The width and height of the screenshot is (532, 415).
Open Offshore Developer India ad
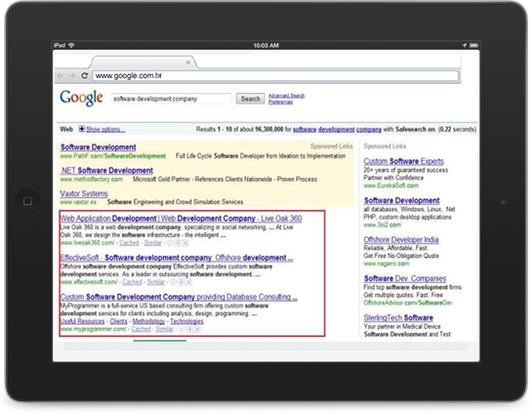coord(401,239)
